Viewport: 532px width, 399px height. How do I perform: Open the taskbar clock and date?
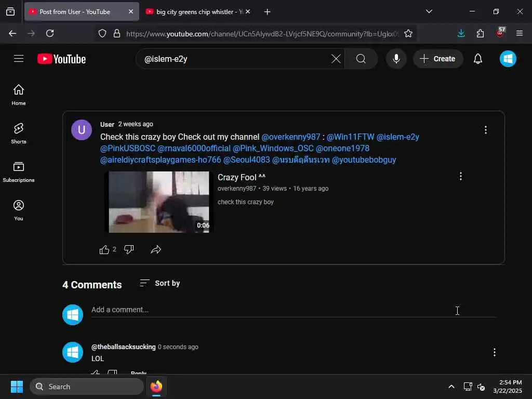click(x=508, y=387)
